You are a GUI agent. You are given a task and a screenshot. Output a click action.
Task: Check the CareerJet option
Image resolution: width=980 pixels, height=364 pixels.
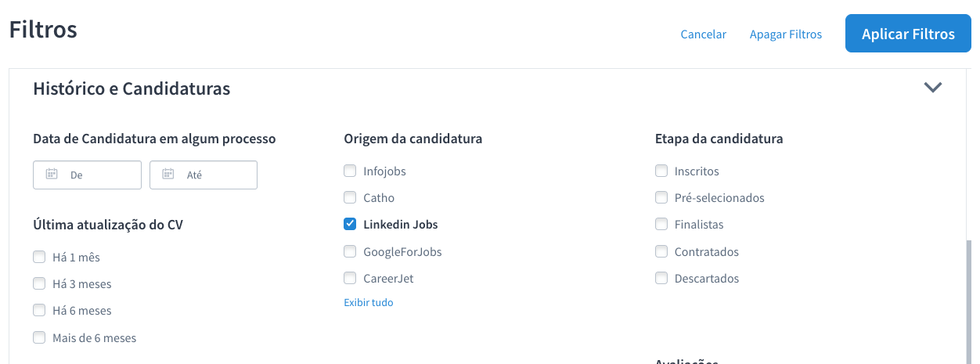350,279
